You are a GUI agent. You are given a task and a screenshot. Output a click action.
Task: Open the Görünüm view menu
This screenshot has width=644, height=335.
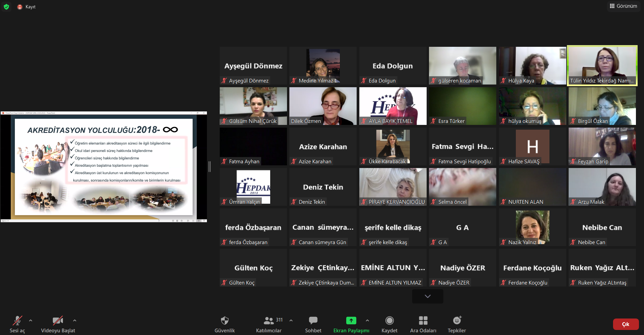623,6
